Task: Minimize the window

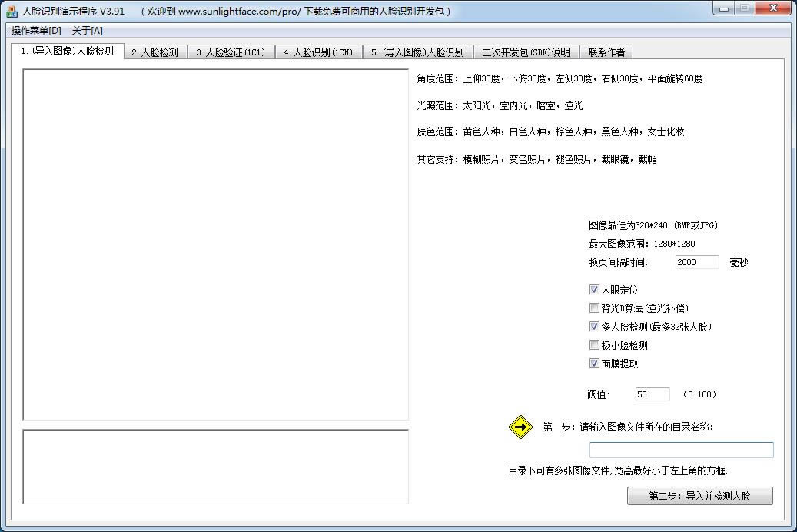Action: pos(724,8)
